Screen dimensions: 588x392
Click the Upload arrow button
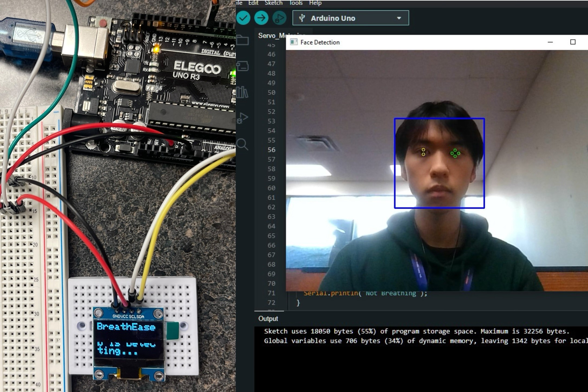click(x=261, y=18)
